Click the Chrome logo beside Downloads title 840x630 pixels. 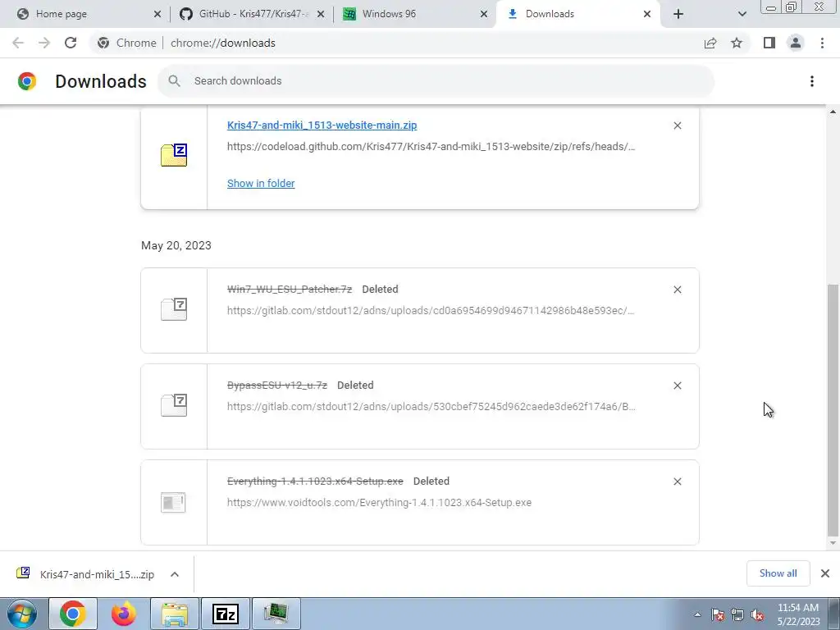point(27,81)
